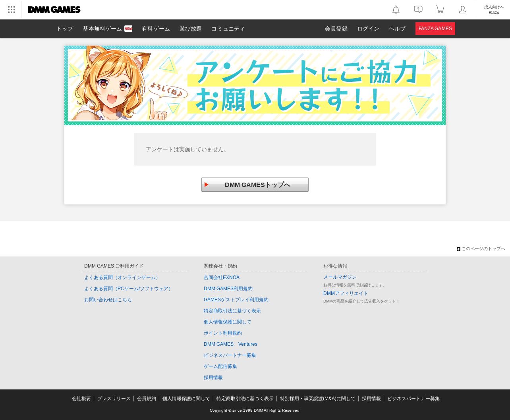Open お問い合わせはこちら link

coord(108,300)
